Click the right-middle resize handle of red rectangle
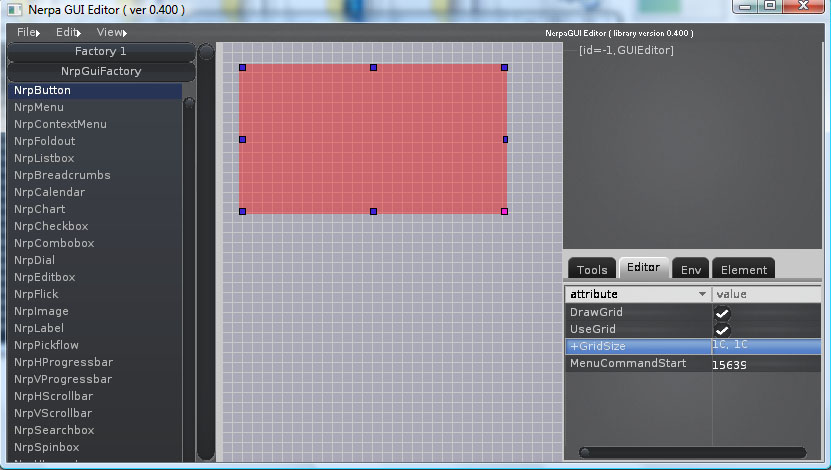 505,139
